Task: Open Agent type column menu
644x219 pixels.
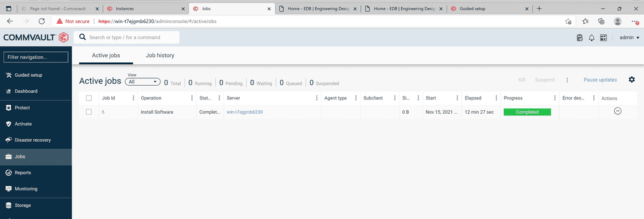Action: point(355,98)
